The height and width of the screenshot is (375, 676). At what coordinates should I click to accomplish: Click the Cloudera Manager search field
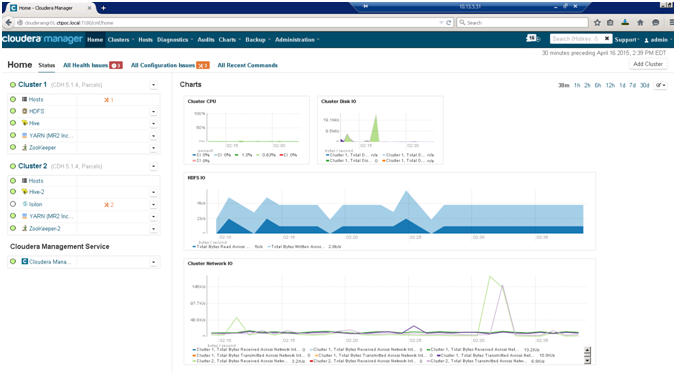(x=576, y=39)
